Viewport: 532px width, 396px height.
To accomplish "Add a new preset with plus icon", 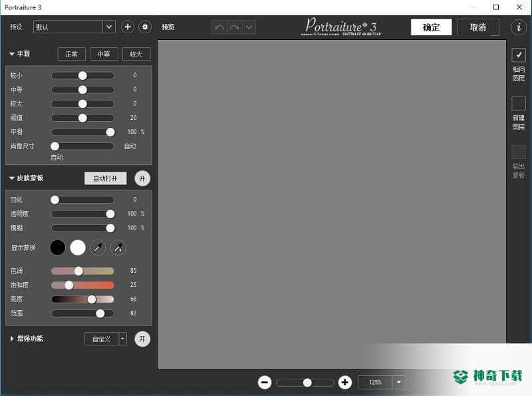I will click(128, 27).
